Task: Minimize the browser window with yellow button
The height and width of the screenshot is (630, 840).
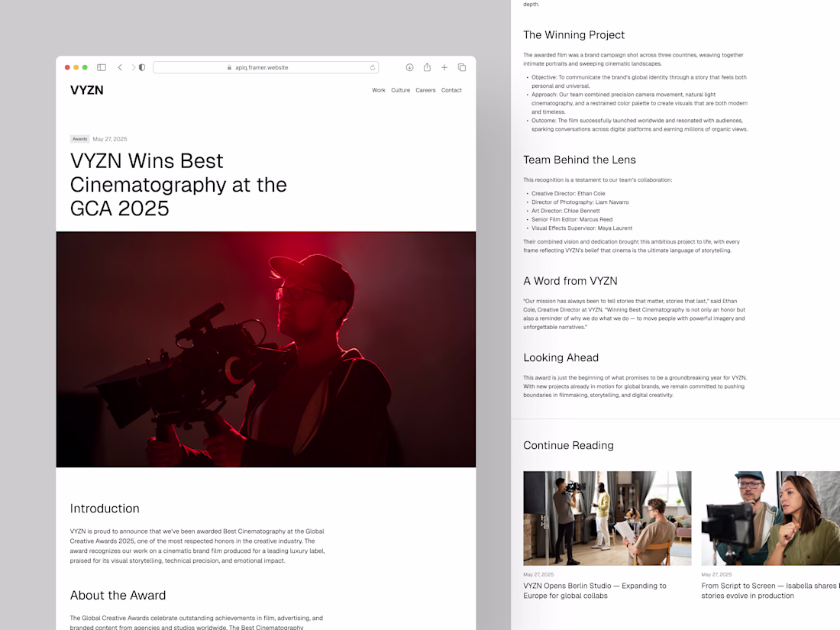Action: pos(76,67)
